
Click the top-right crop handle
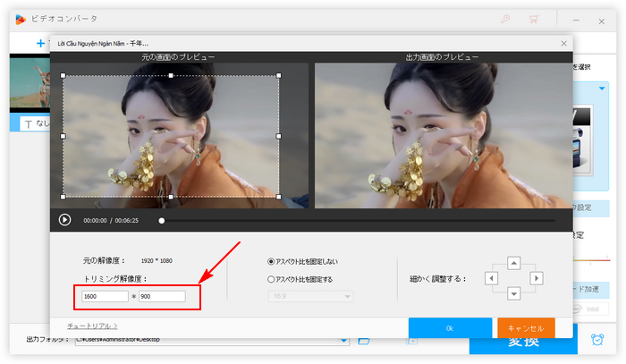tap(279, 75)
